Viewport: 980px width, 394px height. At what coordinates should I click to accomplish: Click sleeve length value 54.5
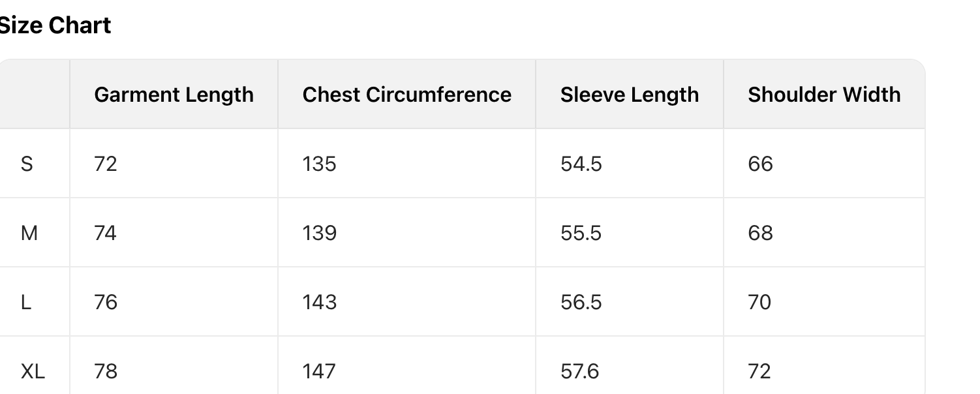[x=581, y=164]
